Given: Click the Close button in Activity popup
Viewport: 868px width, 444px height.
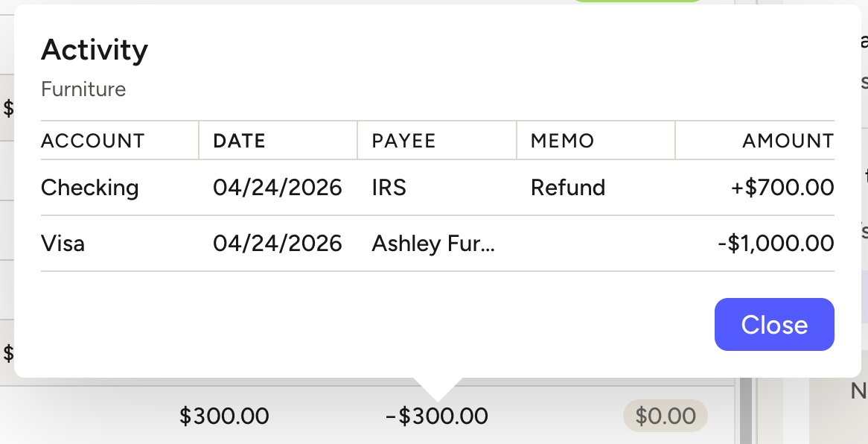Looking at the screenshot, I should pos(774,325).
